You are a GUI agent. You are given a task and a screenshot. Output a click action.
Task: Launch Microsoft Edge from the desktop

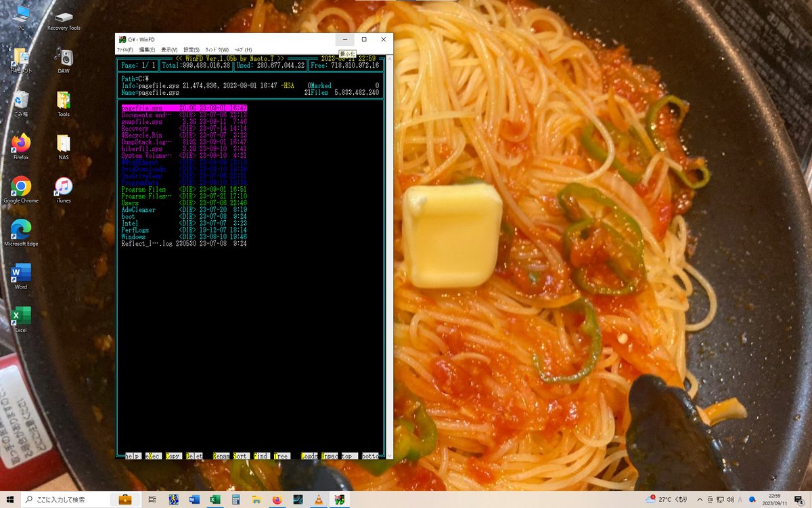(x=21, y=232)
